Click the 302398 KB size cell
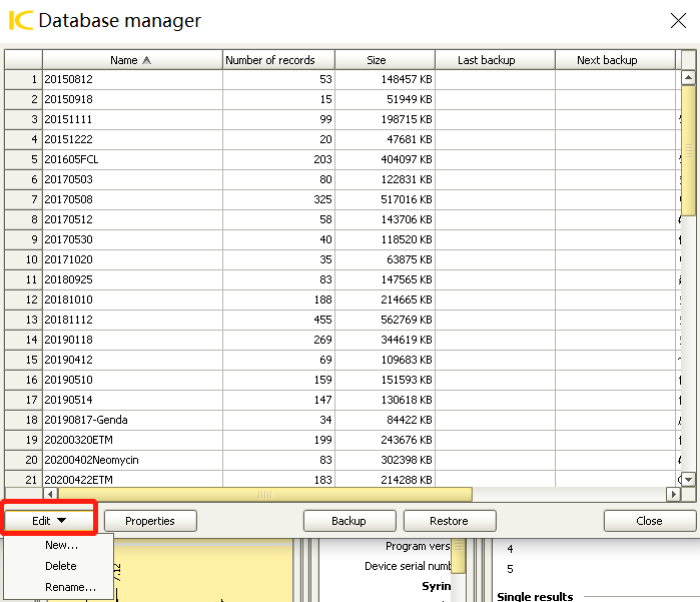The height and width of the screenshot is (602, 700). 385,460
